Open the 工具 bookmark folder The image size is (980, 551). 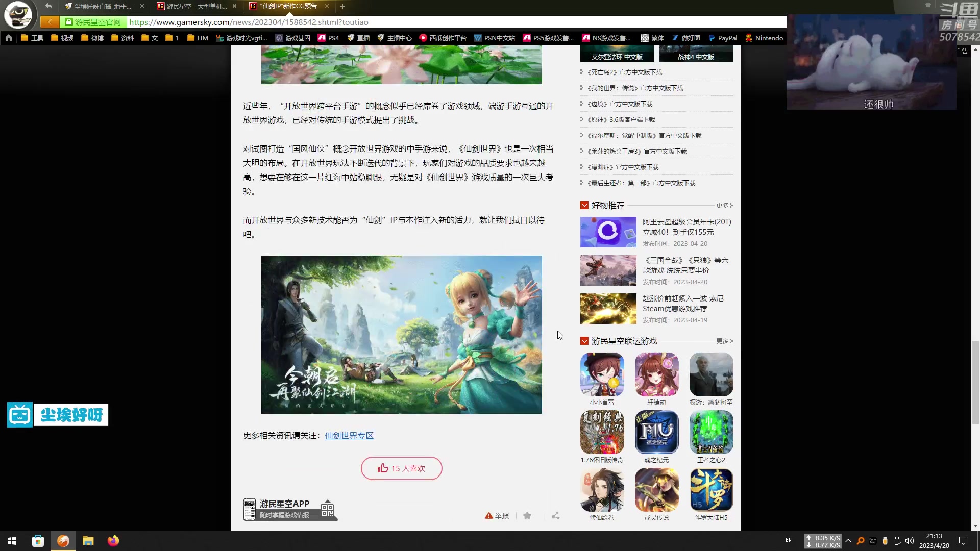coord(32,38)
